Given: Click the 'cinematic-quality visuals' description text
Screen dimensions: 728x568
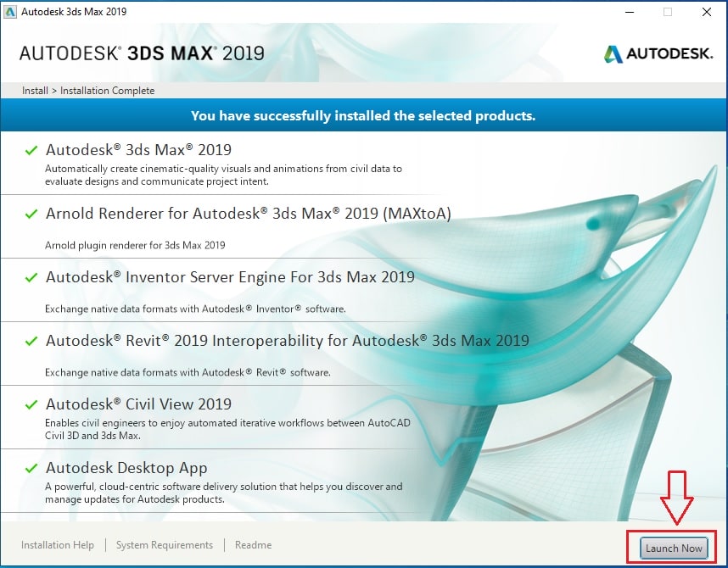Looking at the screenshot, I should click(223, 175).
